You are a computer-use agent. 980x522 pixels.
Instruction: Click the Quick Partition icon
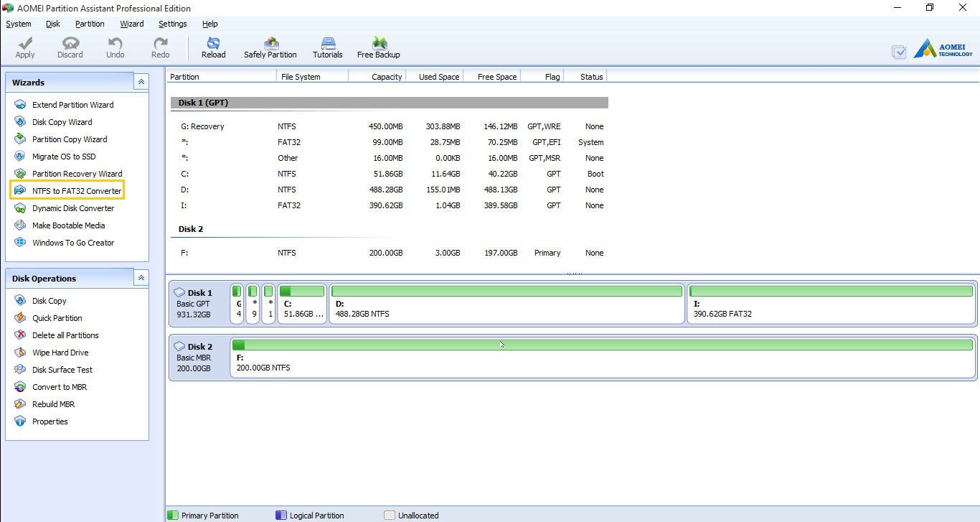20,318
